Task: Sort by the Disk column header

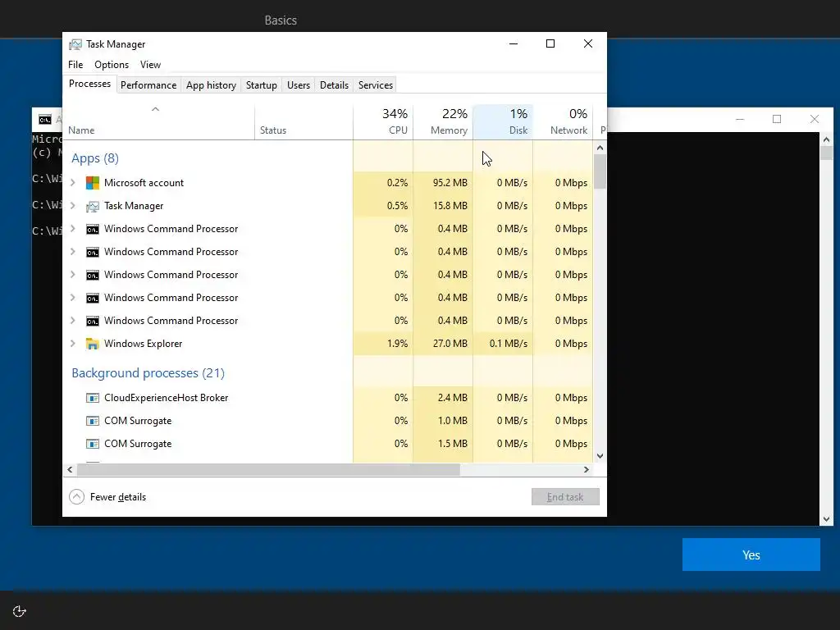Action: coord(503,121)
